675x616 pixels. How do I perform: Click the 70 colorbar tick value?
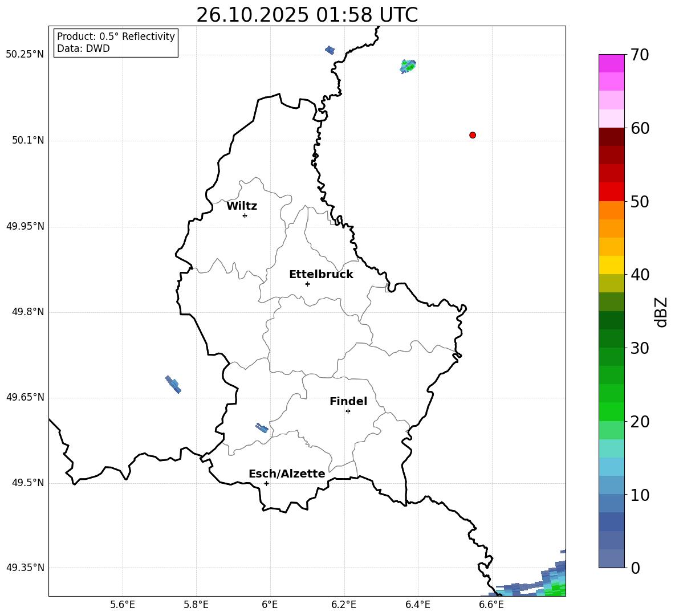coord(640,55)
